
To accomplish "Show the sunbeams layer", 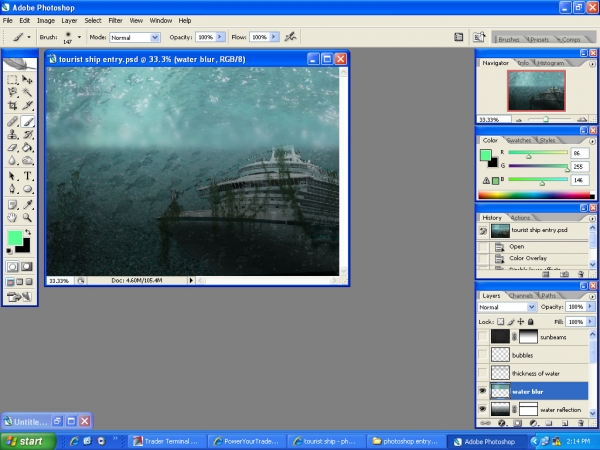I will click(x=483, y=337).
